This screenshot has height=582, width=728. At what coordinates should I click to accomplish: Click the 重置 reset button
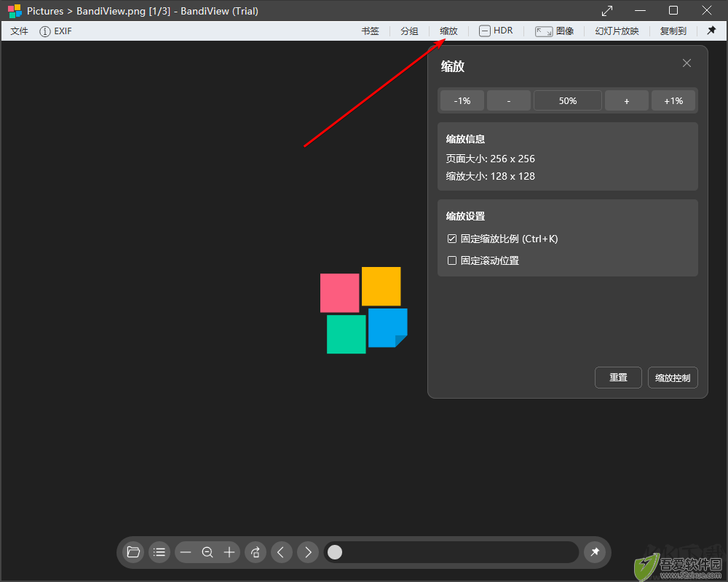(618, 378)
